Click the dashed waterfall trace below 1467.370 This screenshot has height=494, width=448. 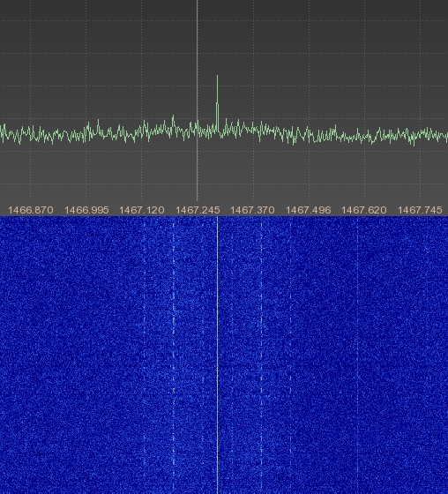tap(261, 355)
